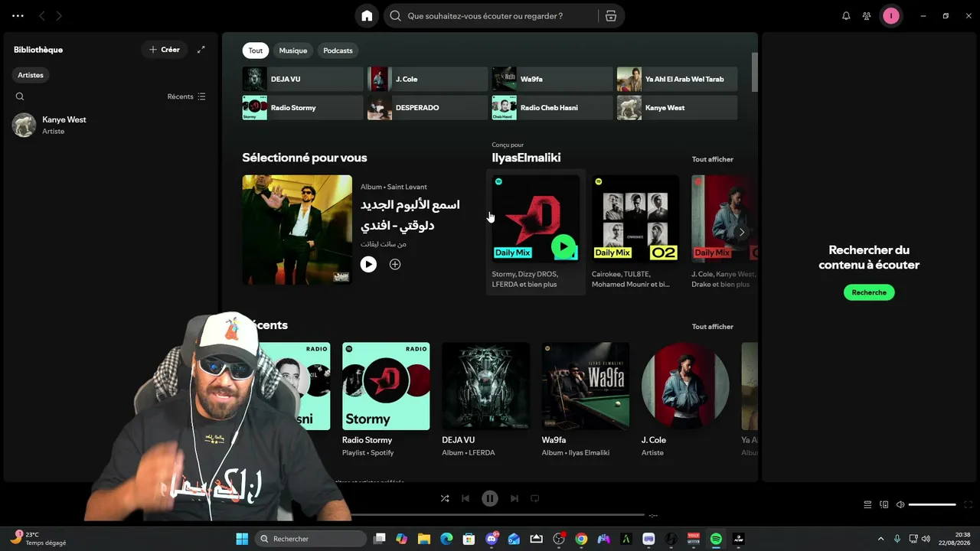The height and width of the screenshot is (551, 980).
Task: Seek on the playback progress bar
Action: (x=490, y=515)
